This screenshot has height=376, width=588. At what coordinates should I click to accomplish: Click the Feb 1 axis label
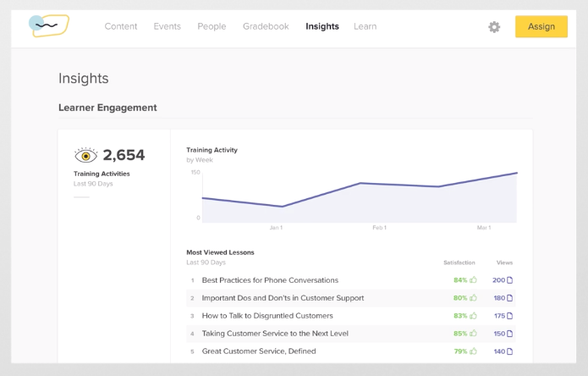click(x=379, y=228)
